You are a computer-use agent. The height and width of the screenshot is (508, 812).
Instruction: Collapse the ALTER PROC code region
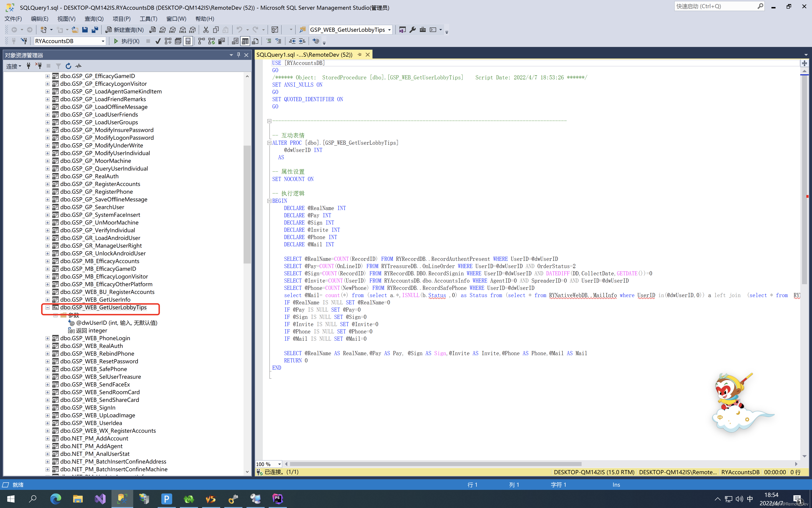(269, 143)
